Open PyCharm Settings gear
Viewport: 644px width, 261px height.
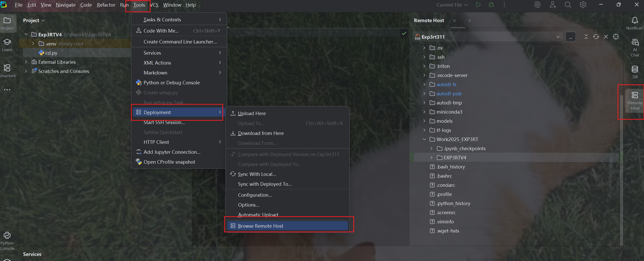583,5
